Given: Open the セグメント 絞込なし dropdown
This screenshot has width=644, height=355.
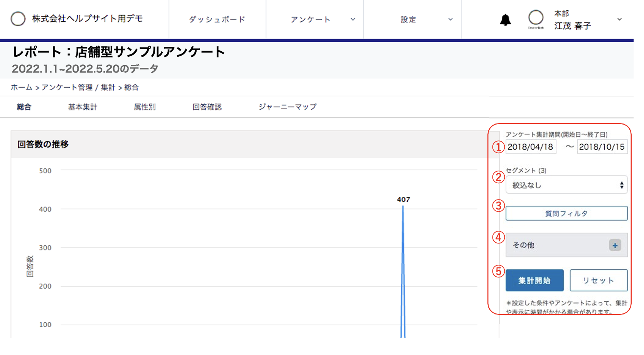Looking at the screenshot, I should [x=566, y=185].
